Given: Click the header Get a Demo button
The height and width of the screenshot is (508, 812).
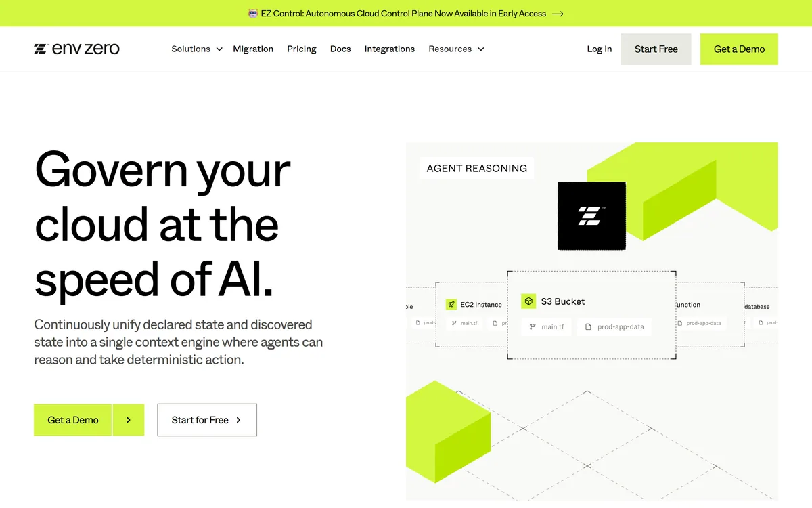Looking at the screenshot, I should point(739,49).
